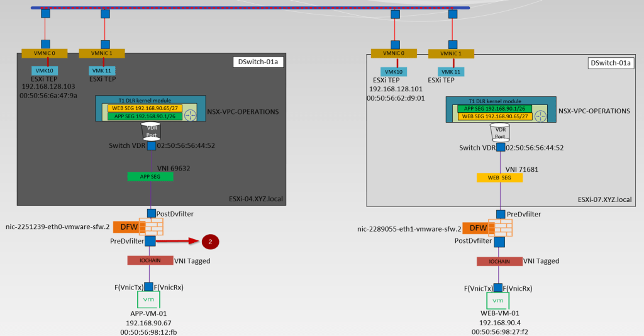This screenshot has height=336, width=644.
Task: Click the PreDvfilter blue node beside the red arrow
Action: (151, 240)
